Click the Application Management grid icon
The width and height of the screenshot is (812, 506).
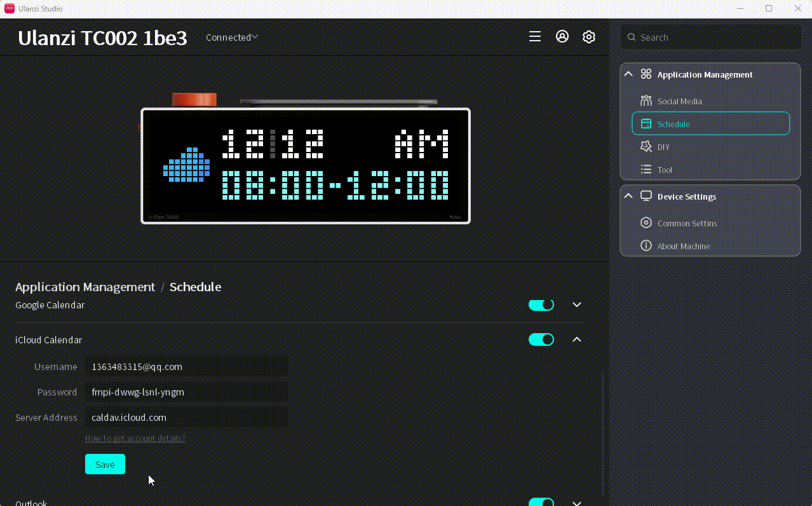(x=646, y=74)
